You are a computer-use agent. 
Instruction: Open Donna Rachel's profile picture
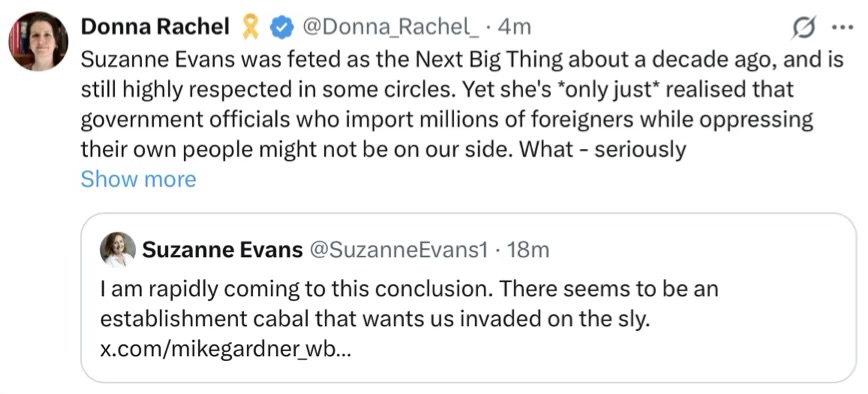point(38,41)
